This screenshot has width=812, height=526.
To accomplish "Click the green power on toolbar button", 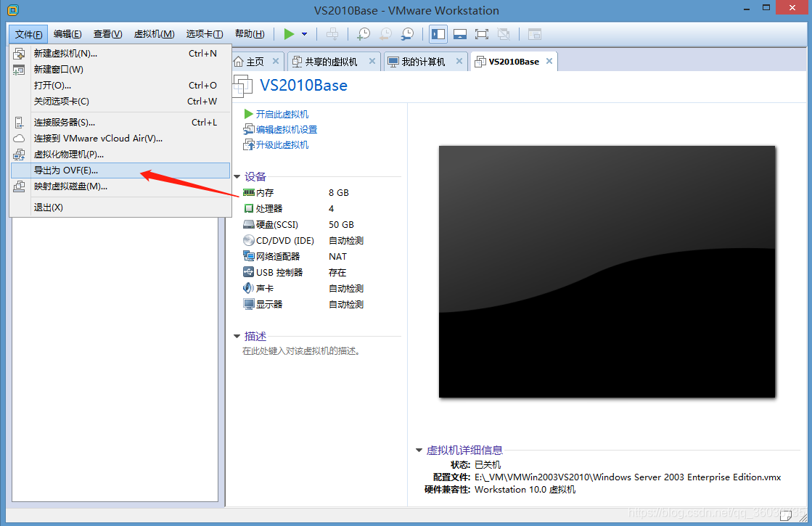I will [289, 34].
